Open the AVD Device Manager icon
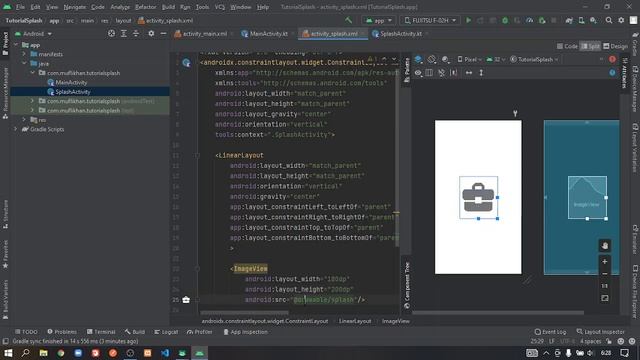 click(x=581, y=20)
